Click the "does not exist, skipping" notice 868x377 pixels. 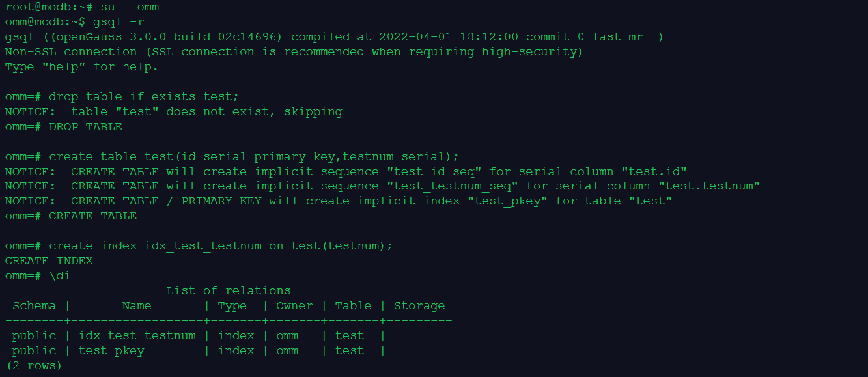pyautogui.click(x=254, y=112)
